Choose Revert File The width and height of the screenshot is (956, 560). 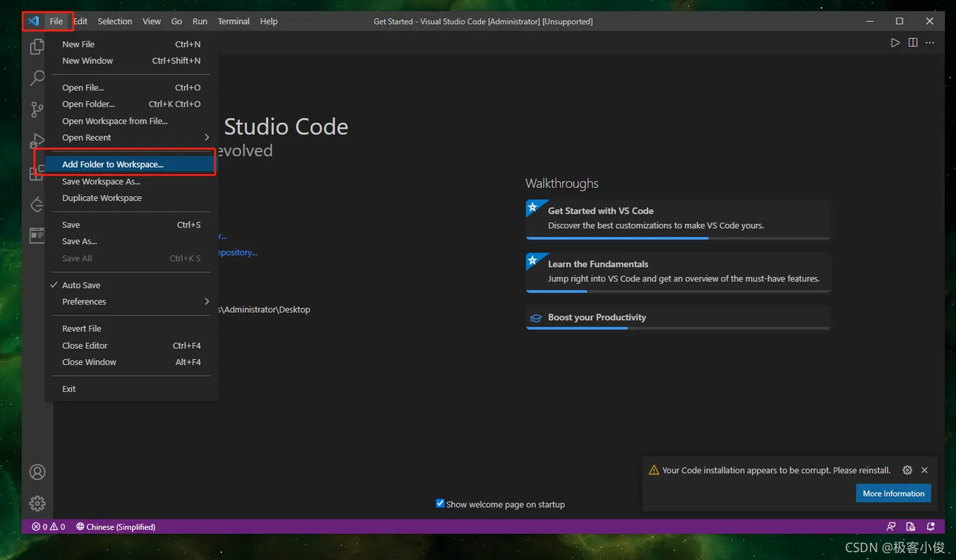[132, 328]
